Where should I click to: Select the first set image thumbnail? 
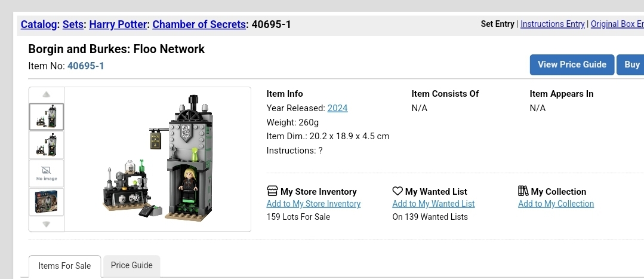click(47, 116)
